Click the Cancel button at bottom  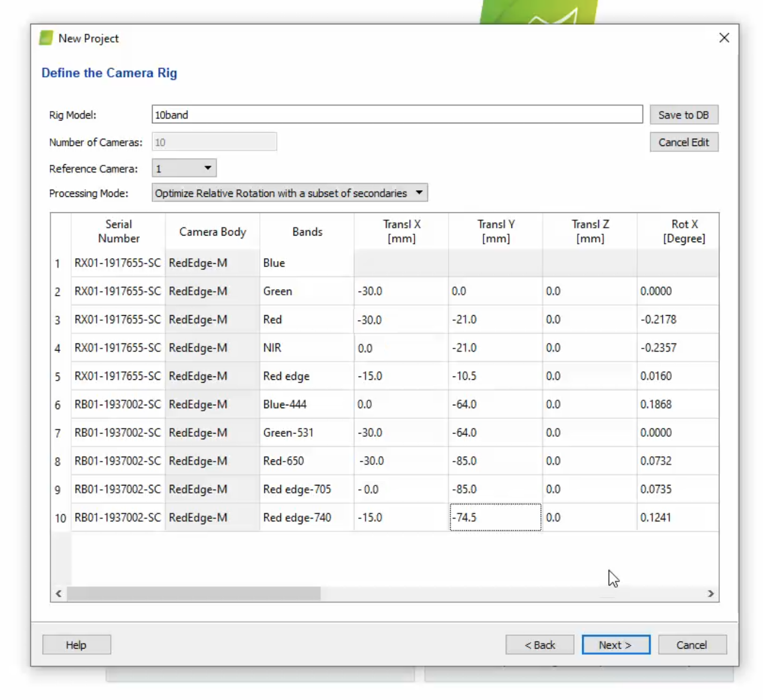point(692,645)
